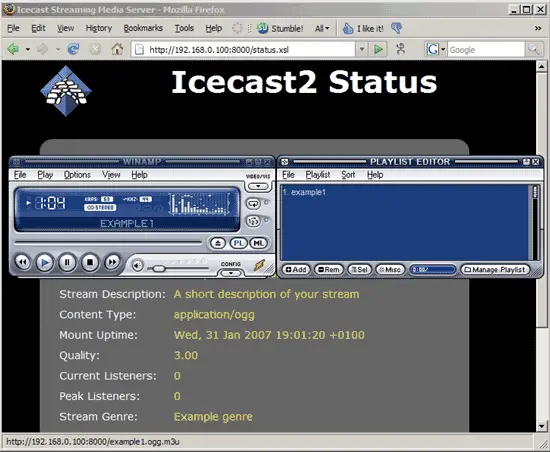Click the Stumble! toolbar button
The image size is (550, 452).
(280, 28)
